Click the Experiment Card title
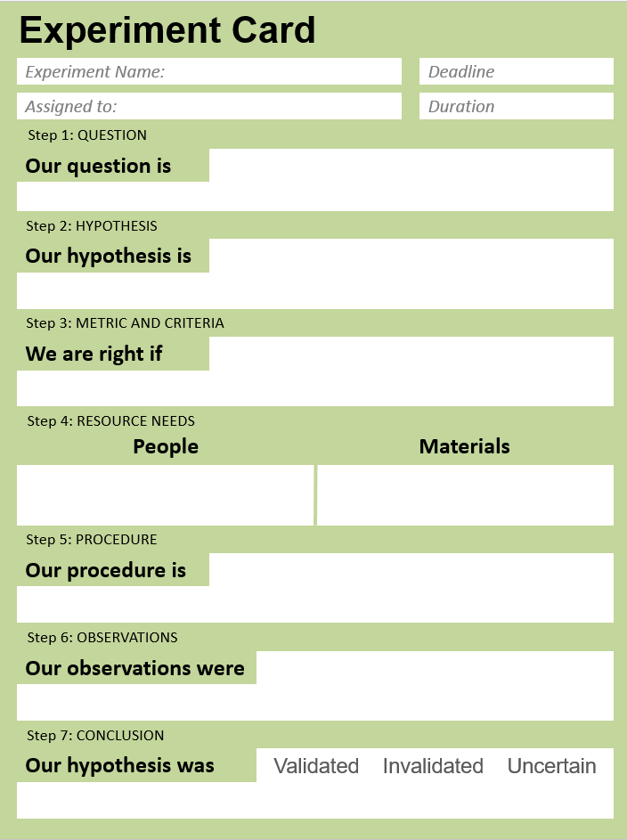627x840 pixels. (x=167, y=29)
